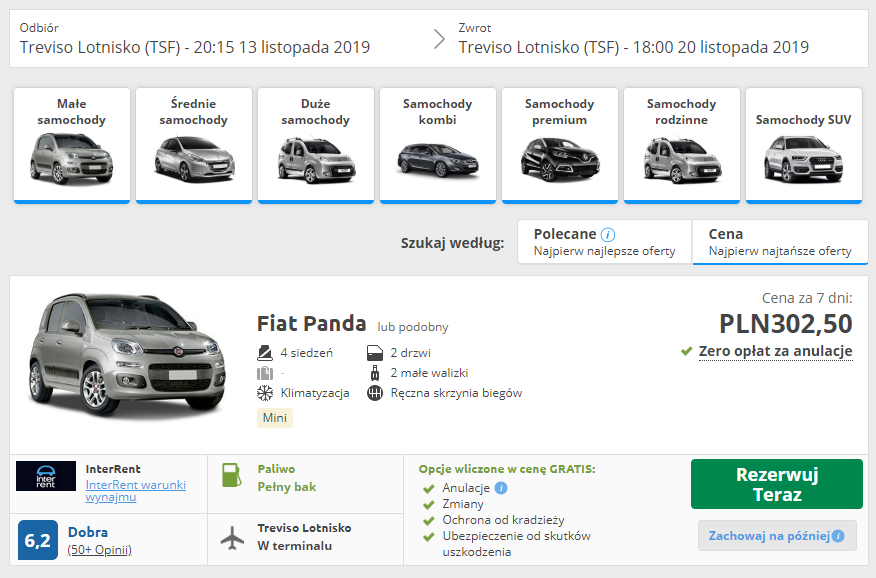Toggle the Małe samochody category filter
Image resolution: width=876 pixels, height=578 pixels.
click(x=72, y=145)
